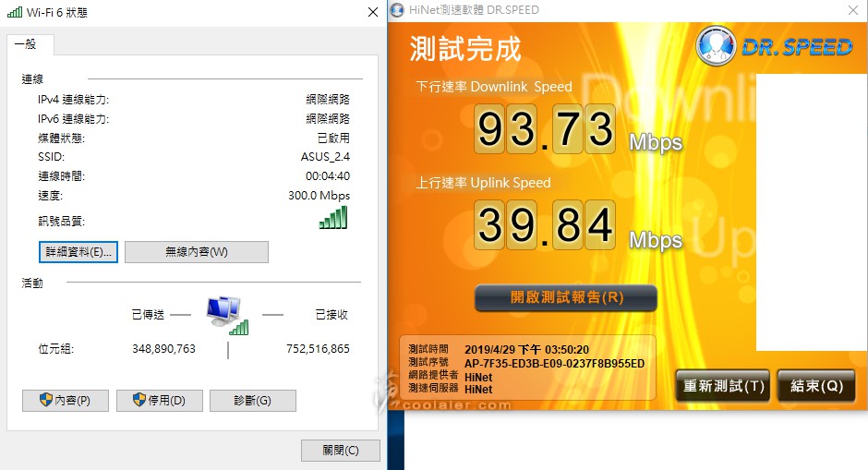Click the 停用(D) disable button
Image resolution: width=868 pixels, height=470 pixels.
tap(160, 400)
